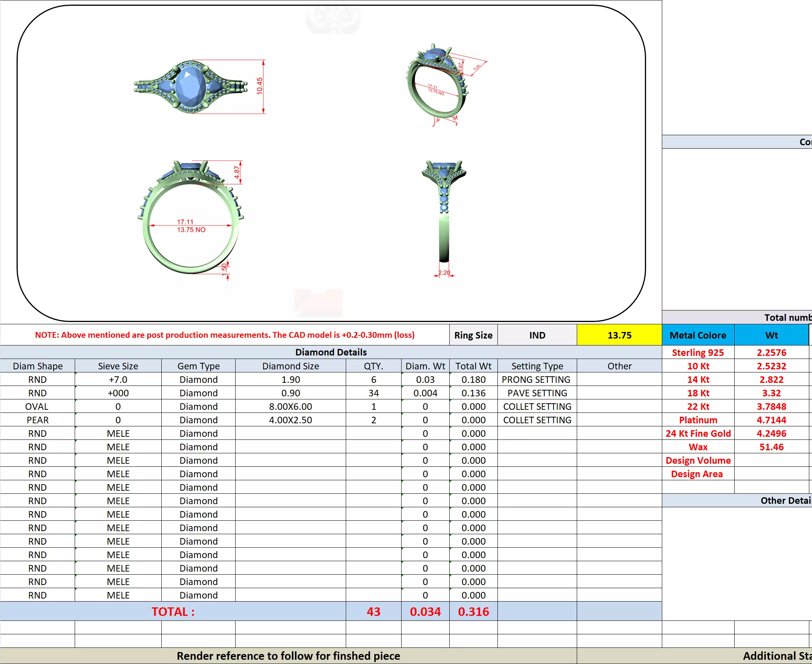
Task: Select the total weight value 0.316
Action: [473, 611]
